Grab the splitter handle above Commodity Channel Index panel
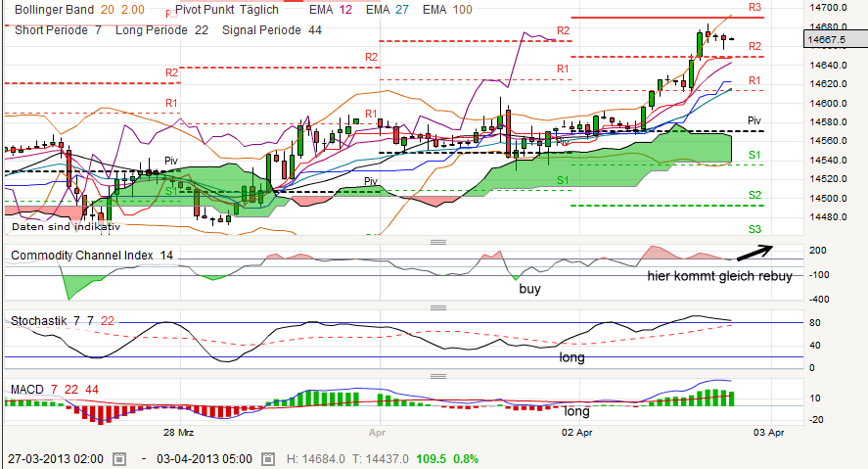868x469 pixels. coord(438,242)
